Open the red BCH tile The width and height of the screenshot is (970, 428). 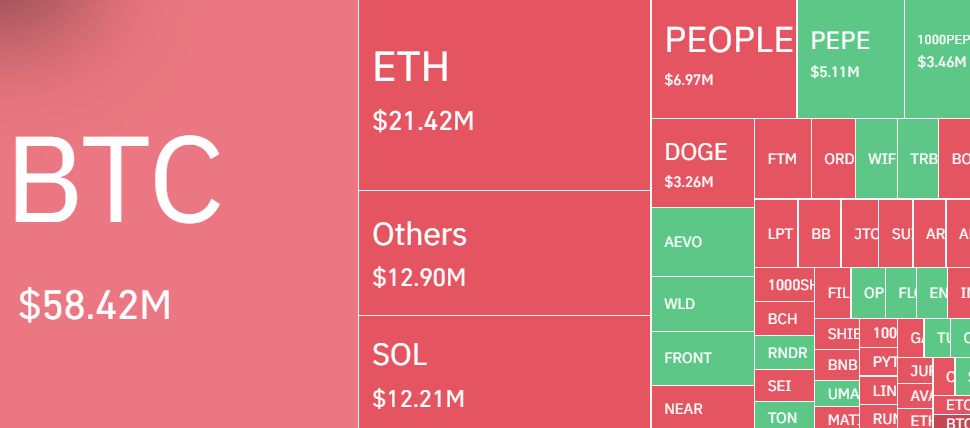[x=784, y=319]
